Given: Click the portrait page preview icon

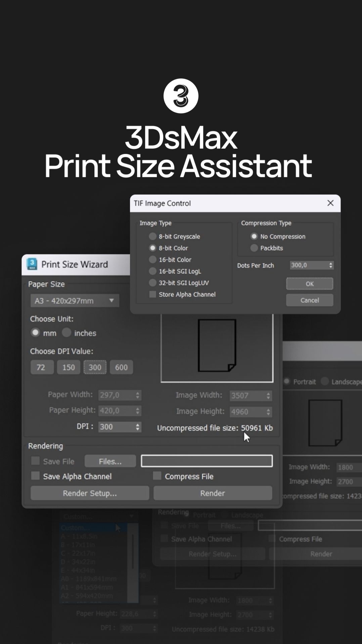Looking at the screenshot, I should (x=217, y=345).
